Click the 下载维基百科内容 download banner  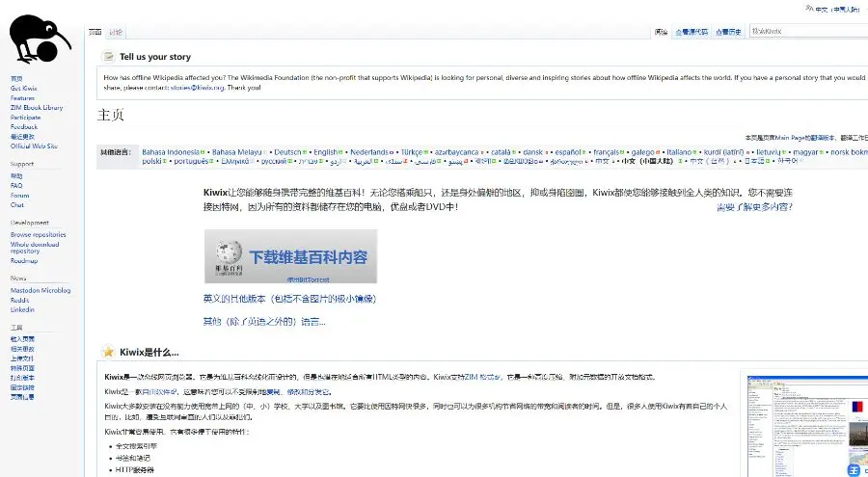click(x=290, y=256)
